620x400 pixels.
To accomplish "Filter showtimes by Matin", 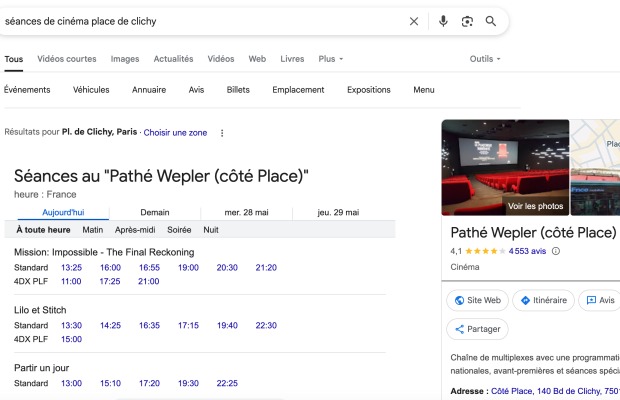I will click(93, 230).
